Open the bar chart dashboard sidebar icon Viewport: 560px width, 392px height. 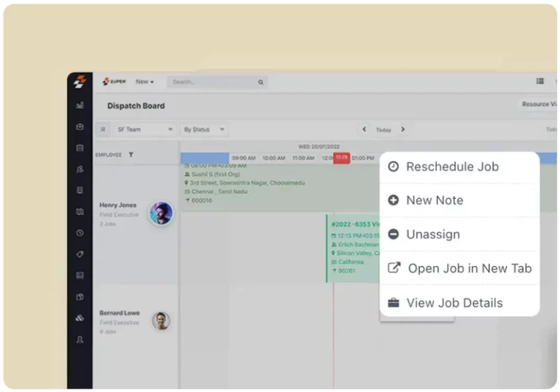[79, 105]
